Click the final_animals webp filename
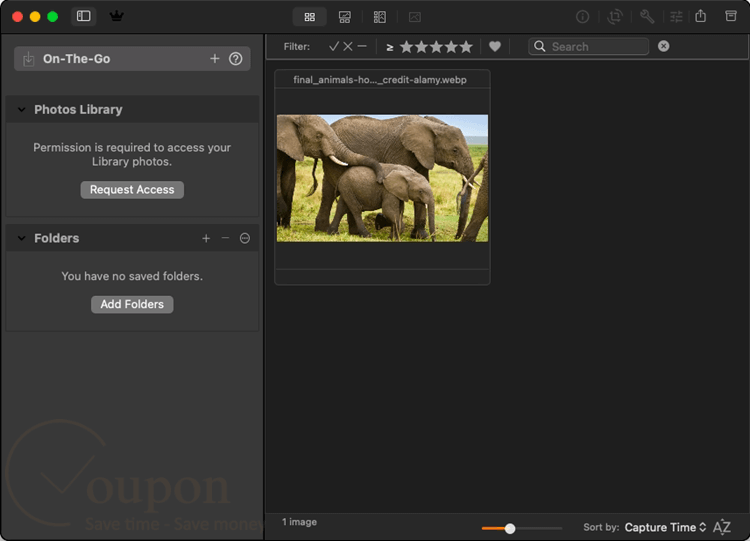Image resolution: width=750 pixels, height=541 pixels. coord(380,80)
